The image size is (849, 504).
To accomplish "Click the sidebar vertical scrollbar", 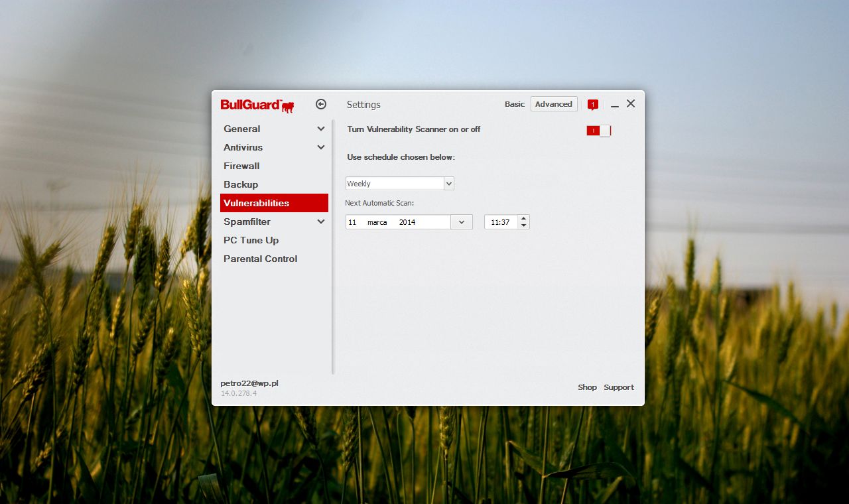I will tap(333, 247).
